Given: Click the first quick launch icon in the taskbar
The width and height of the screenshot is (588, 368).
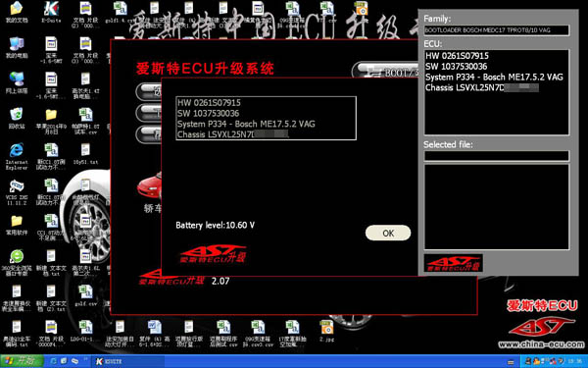Looking at the screenshot, I should pos(53,361).
